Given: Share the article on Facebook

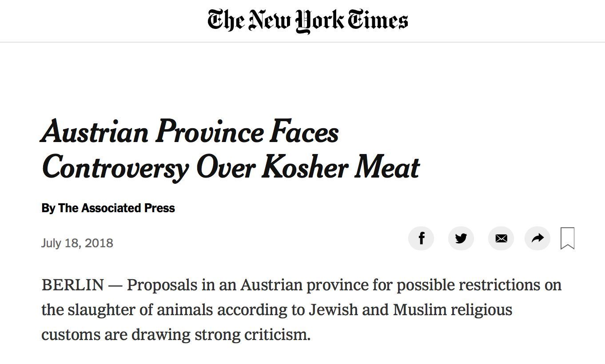Looking at the screenshot, I should pyautogui.click(x=421, y=238).
